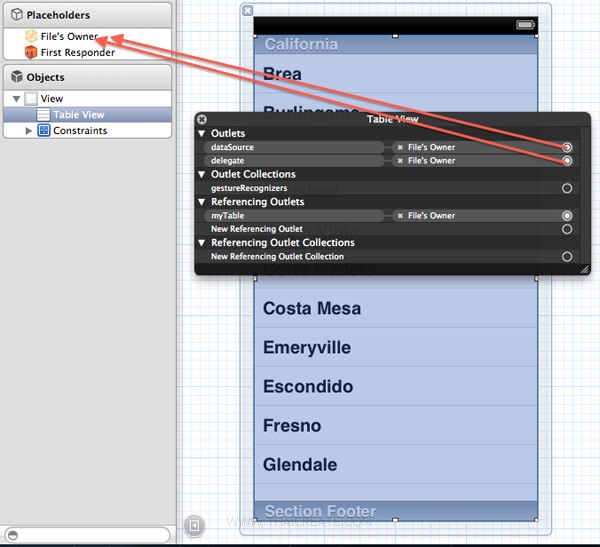Viewport: 600px width, 547px height.
Task: Toggle document outline panel button
Action: 194,526
